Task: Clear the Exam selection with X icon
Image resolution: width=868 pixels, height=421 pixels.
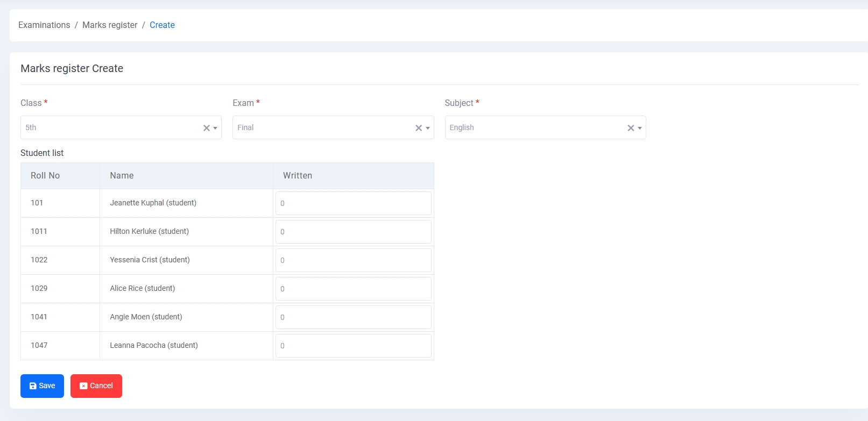Action: coord(418,128)
